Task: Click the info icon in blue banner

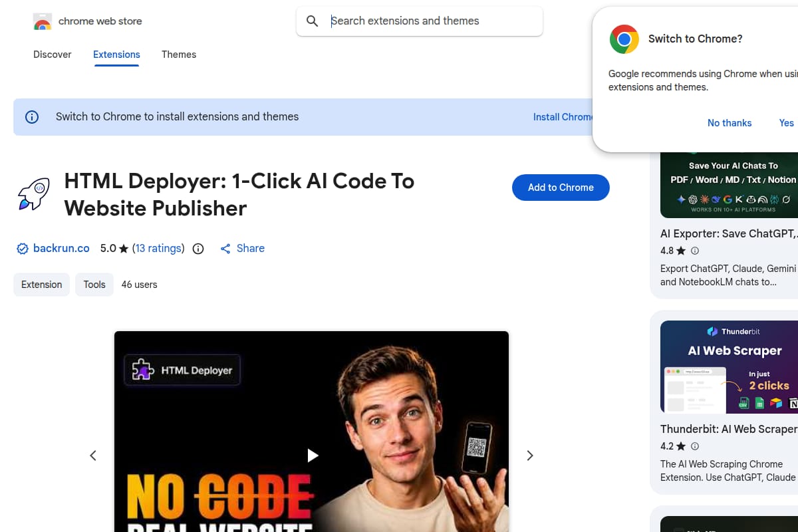Action: click(x=32, y=117)
